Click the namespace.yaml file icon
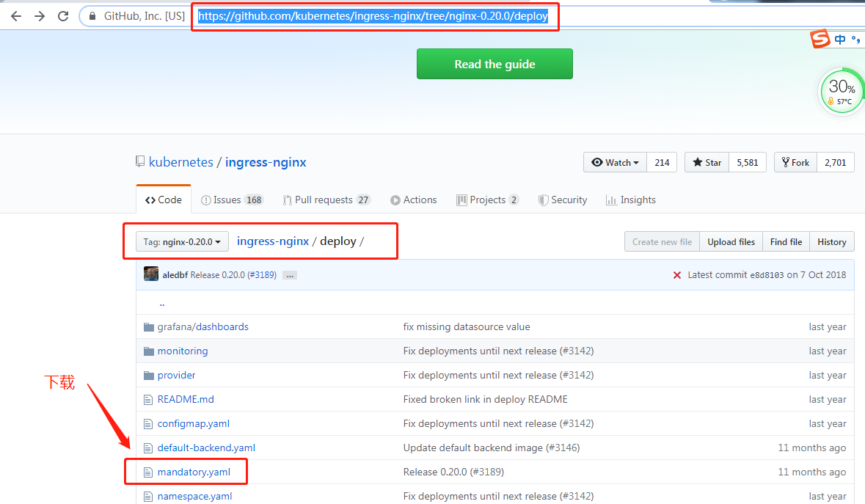Screen dimensions: 865x504 click(x=148, y=497)
